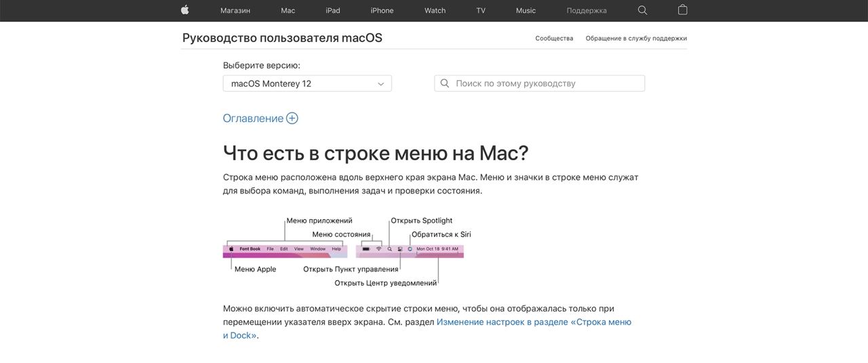The image size is (868, 363).
Task: Focus the Поиск по этому руководству field
Action: click(x=540, y=83)
